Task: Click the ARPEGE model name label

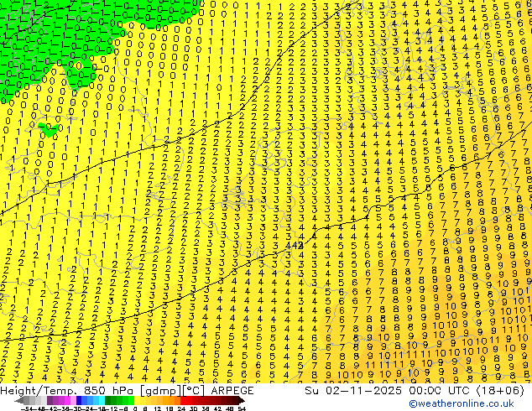Action: [x=232, y=391]
